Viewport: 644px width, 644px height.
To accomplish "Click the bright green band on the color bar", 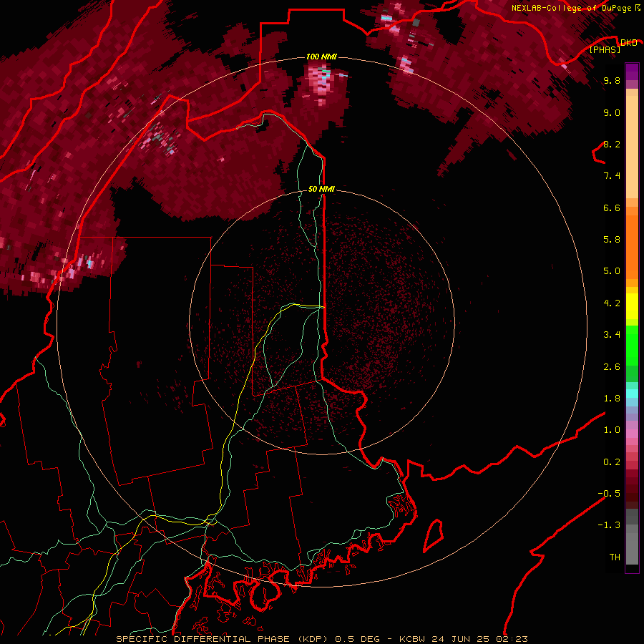I will coord(632,346).
